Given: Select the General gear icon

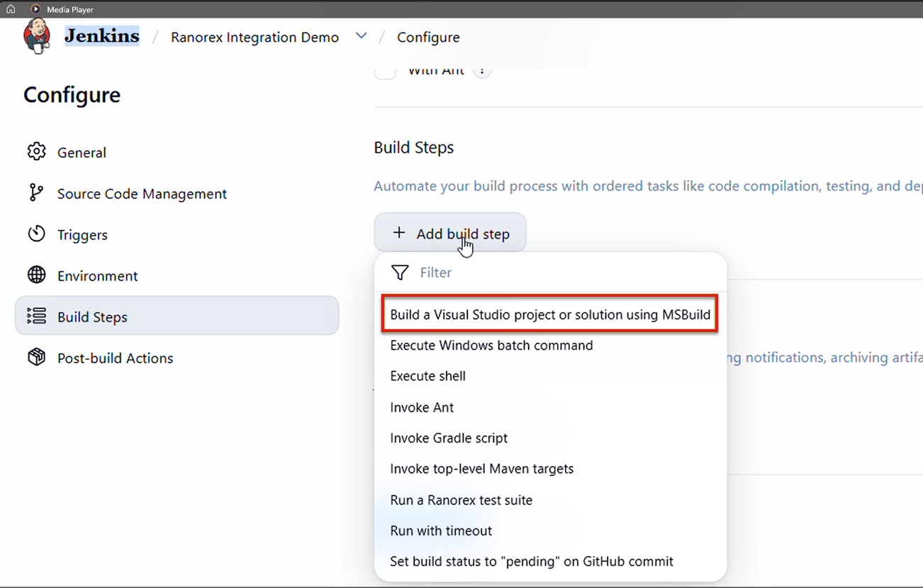Looking at the screenshot, I should 36,152.
